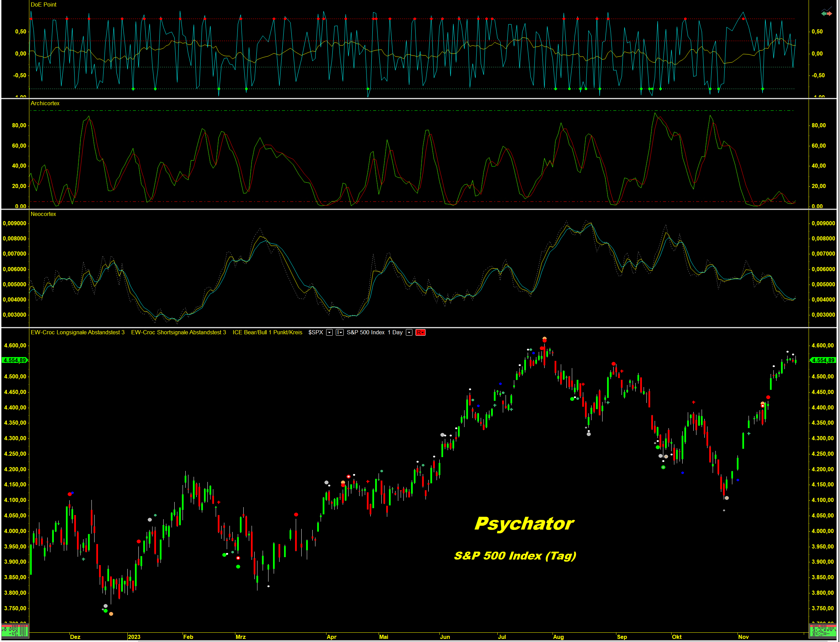The height and width of the screenshot is (642, 840).
Task: Click the Neocortex panel title
Action: point(43,214)
